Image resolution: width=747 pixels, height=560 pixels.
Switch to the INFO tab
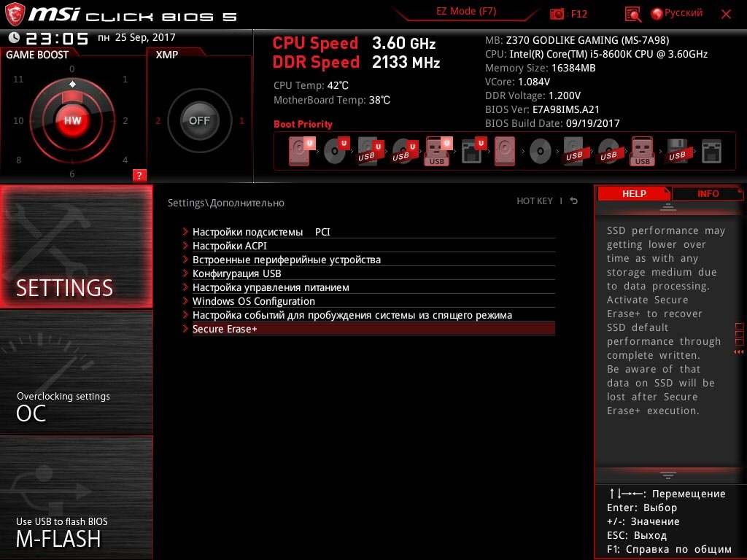click(x=708, y=193)
